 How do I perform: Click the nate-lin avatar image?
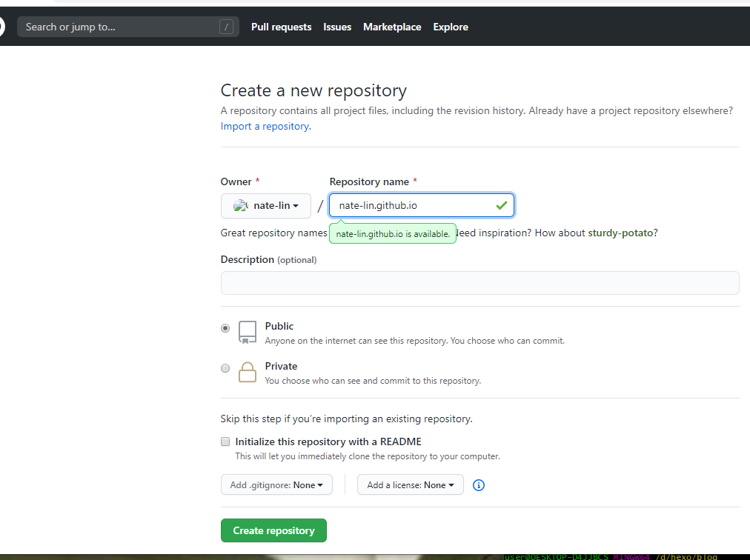[x=240, y=206]
